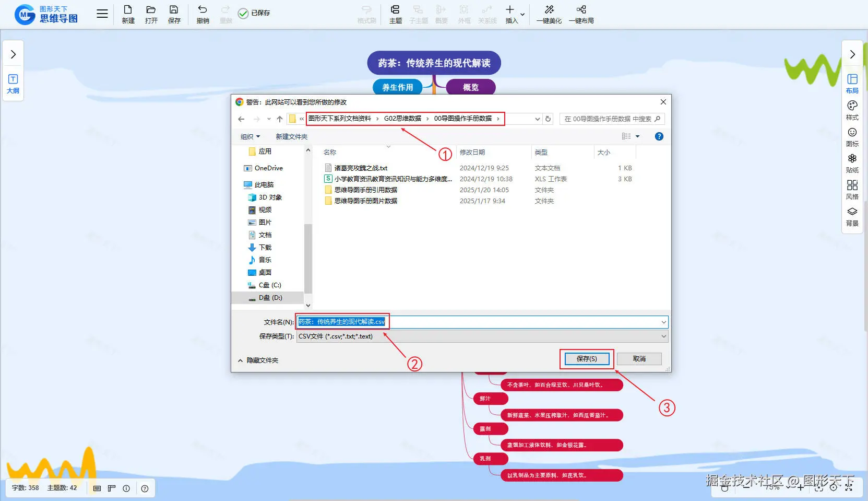Go up one folder level in dialog

click(x=280, y=119)
